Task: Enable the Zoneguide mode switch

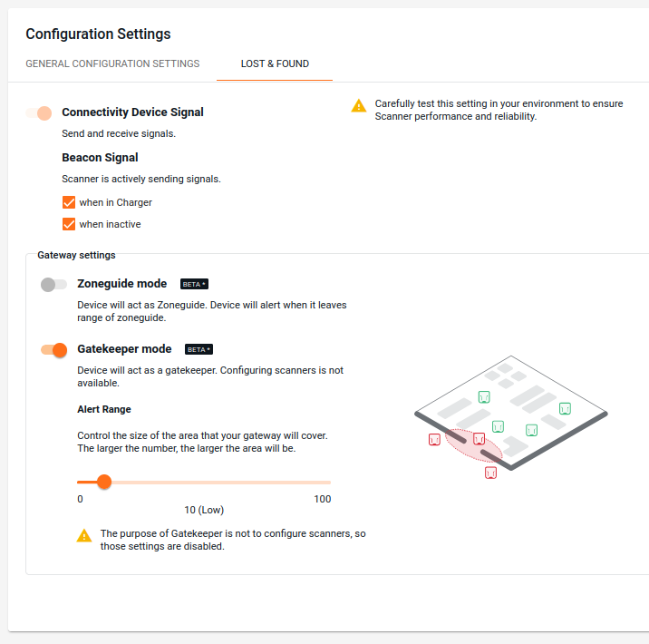Action: (x=53, y=285)
